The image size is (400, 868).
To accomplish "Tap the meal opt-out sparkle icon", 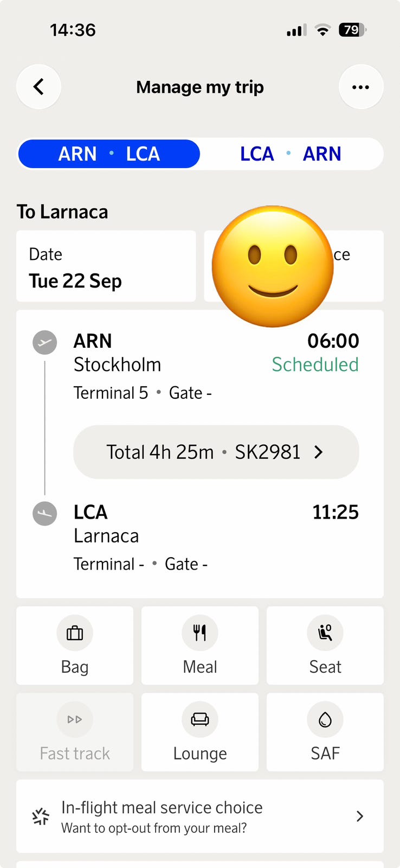I will 41,816.
